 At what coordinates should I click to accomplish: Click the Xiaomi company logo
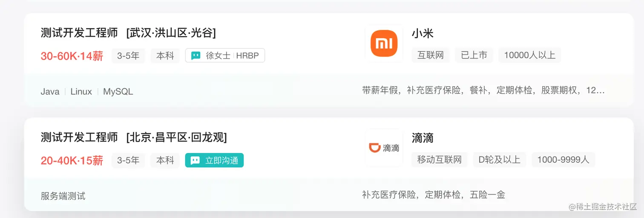pyautogui.click(x=384, y=43)
